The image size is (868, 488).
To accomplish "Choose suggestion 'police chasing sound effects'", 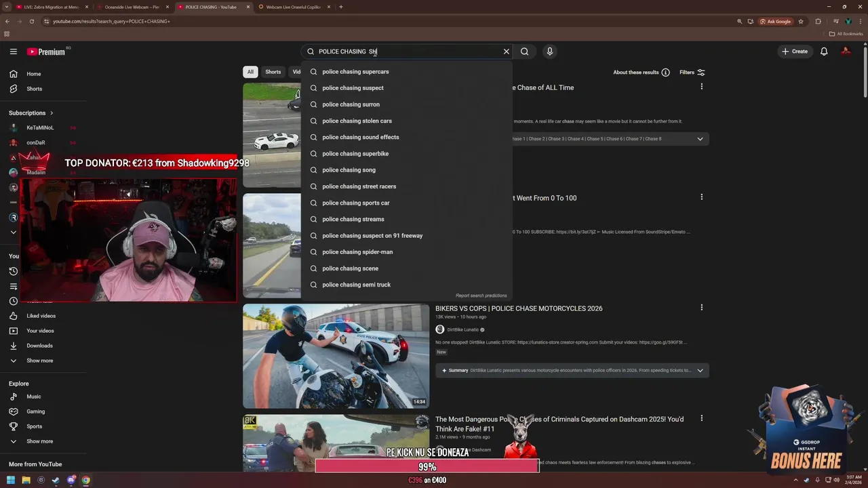I will click(406, 137).
